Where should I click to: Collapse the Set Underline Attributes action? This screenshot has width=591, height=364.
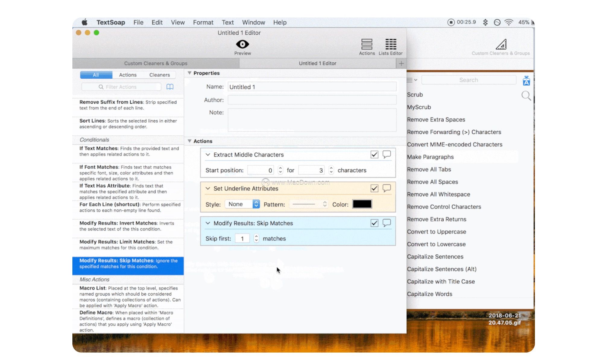(x=208, y=188)
